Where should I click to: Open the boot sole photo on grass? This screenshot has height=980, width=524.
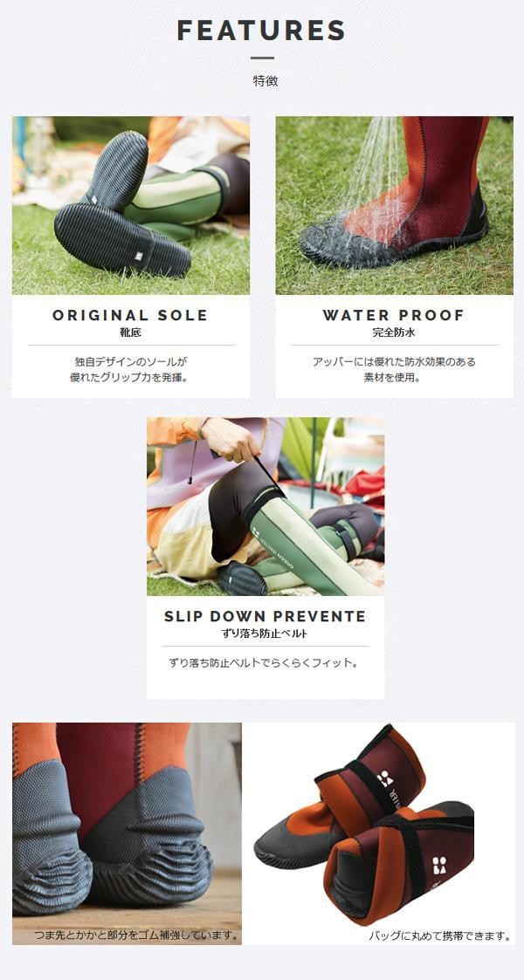[x=131, y=205]
